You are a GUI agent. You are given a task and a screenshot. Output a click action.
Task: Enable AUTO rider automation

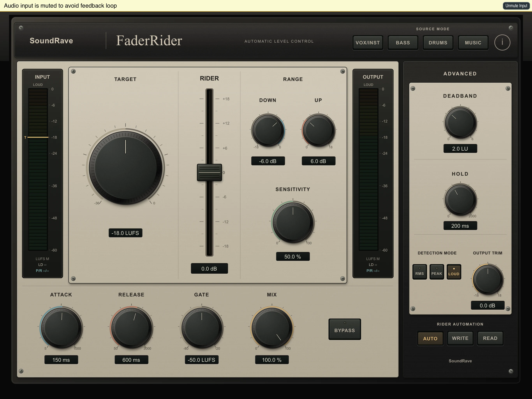click(x=430, y=338)
